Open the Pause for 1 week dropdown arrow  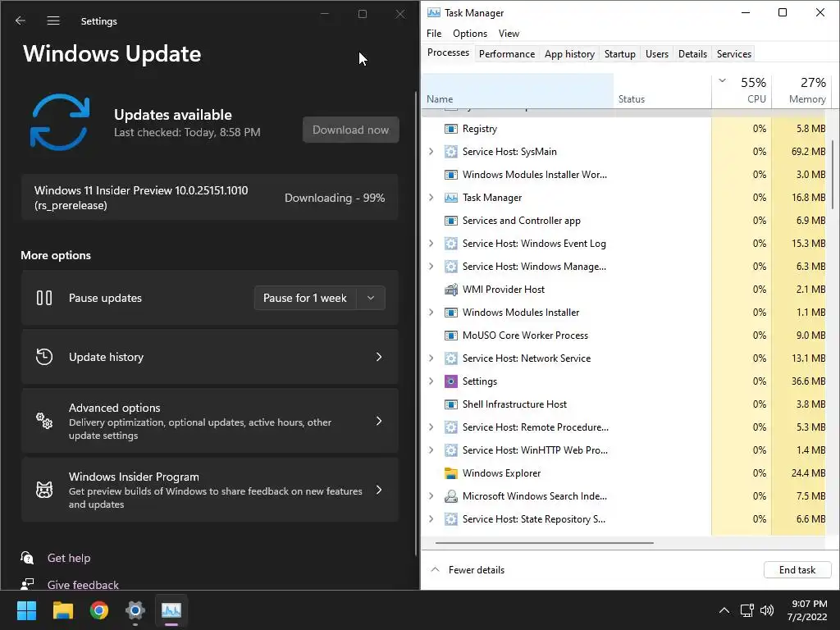pos(371,298)
